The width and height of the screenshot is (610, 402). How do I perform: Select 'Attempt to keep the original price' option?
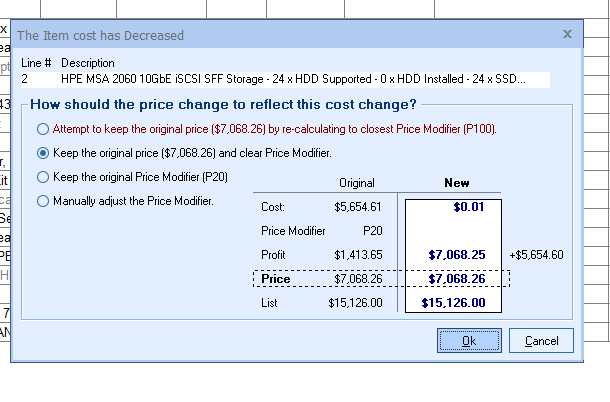(x=42, y=129)
